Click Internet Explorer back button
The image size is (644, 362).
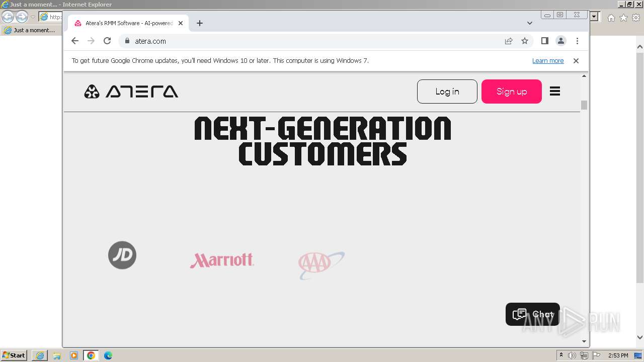8,17
